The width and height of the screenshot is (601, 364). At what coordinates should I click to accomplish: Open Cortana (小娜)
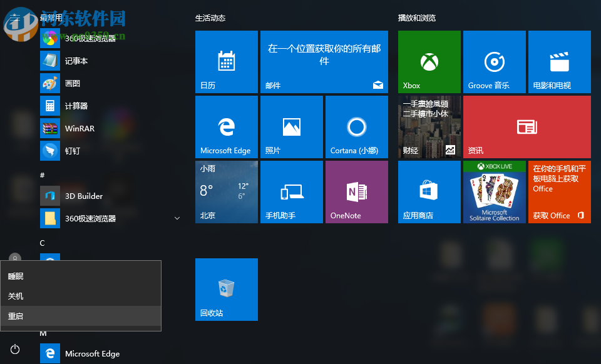(356, 126)
